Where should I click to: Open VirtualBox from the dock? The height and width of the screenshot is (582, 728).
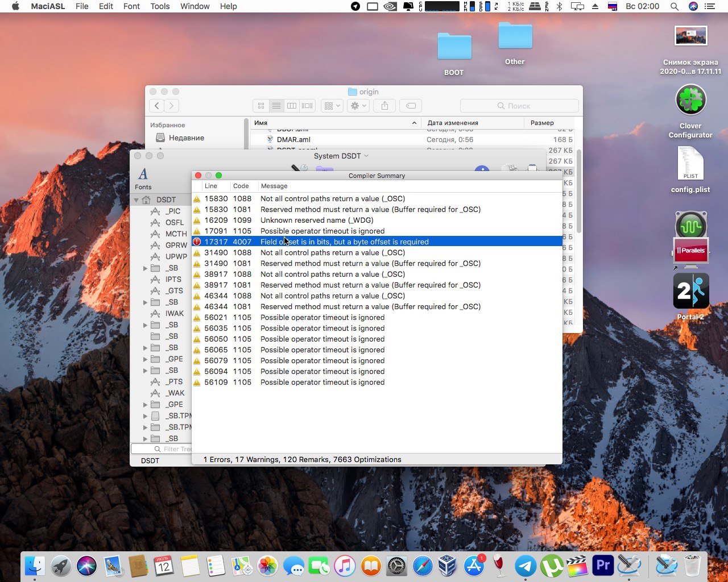pyautogui.click(x=448, y=566)
